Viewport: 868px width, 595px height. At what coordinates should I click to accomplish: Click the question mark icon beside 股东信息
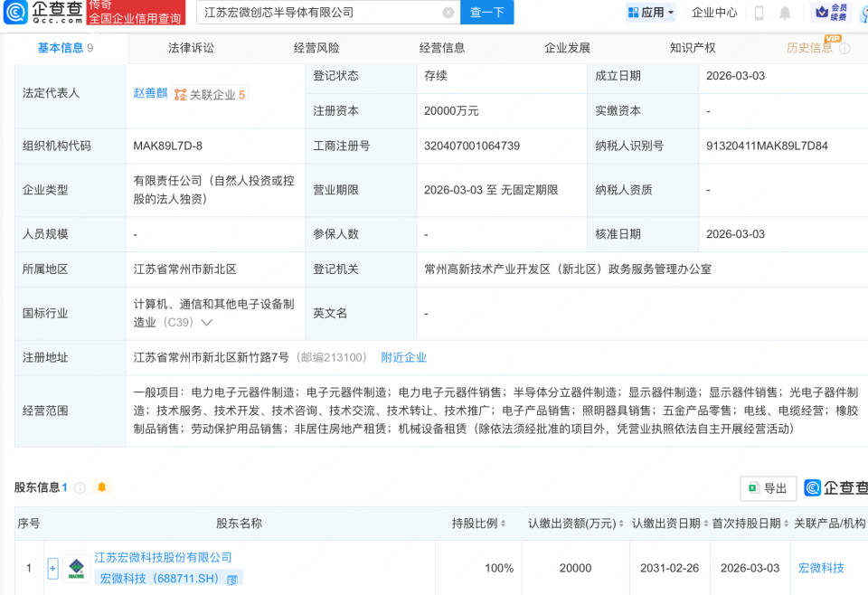pyautogui.click(x=78, y=486)
